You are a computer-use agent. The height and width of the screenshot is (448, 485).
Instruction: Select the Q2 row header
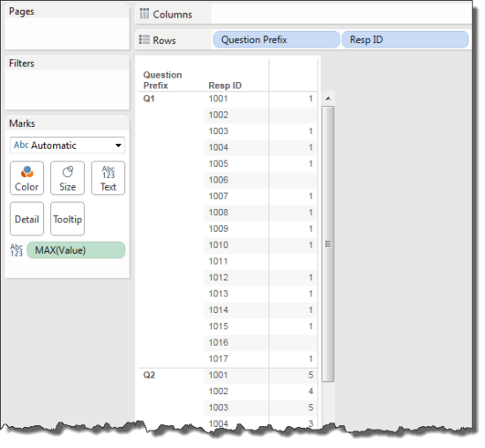tap(149, 375)
